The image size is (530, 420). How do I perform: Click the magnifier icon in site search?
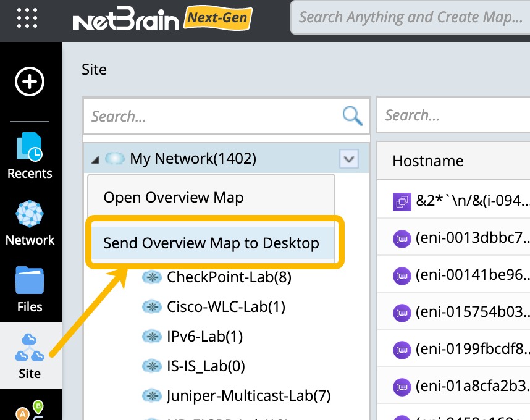point(353,116)
